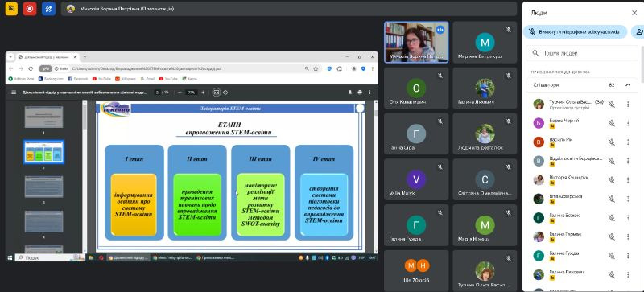This screenshot has height=292, width=644.
Task: Bookmark the page with the star icon
Action: click(316, 68)
